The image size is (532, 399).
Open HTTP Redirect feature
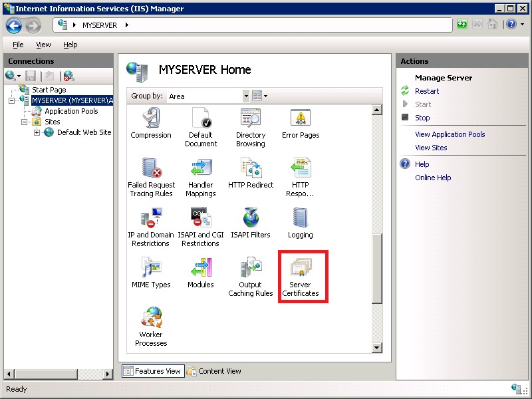pyautogui.click(x=251, y=173)
